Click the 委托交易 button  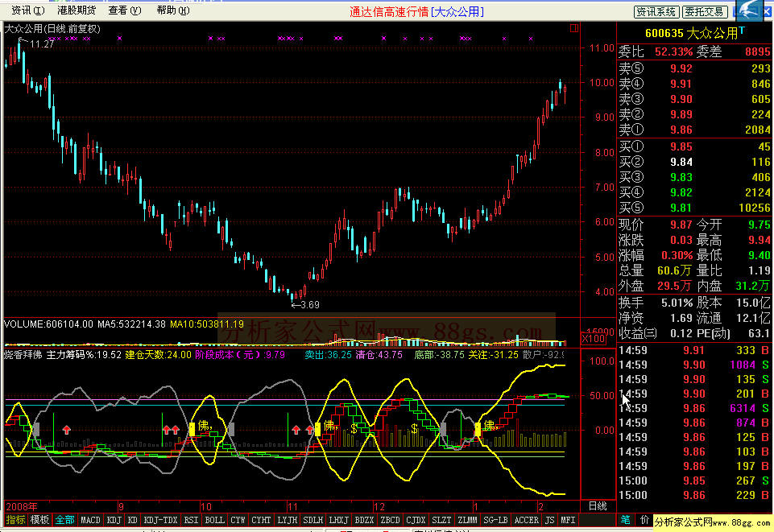[x=706, y=11]
